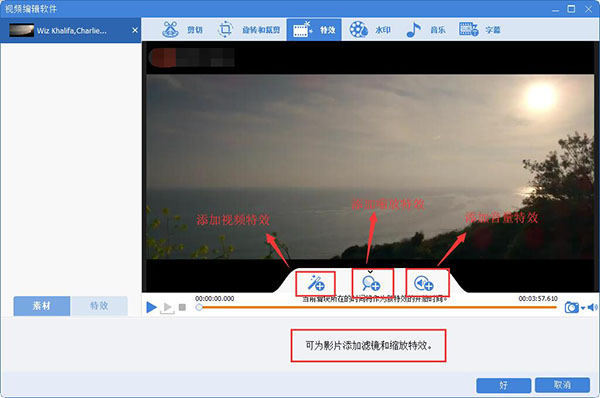600x398 pixels.
Task: Expand the snapshot dropdown arrow
Action: [583, 308]
